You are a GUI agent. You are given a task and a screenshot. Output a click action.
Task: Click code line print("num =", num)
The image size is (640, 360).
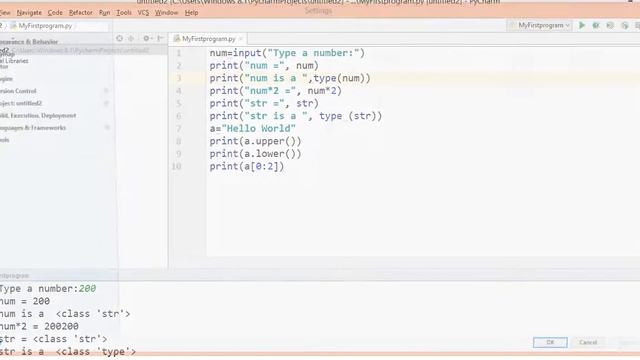pos(264,66)
